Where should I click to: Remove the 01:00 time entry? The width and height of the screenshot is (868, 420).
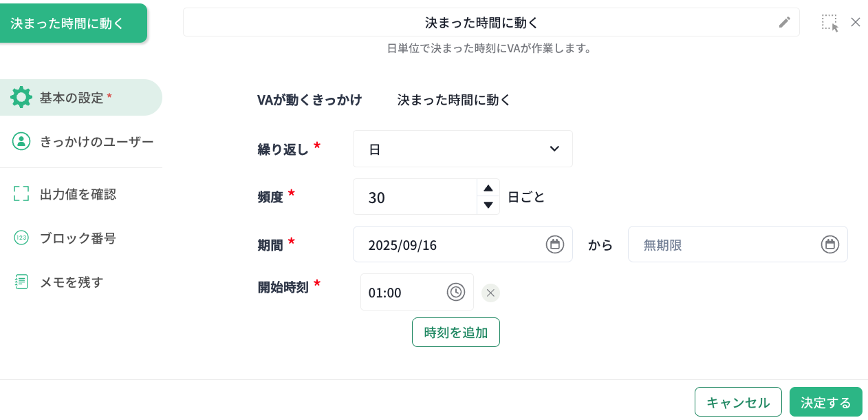tap(490, 293)
